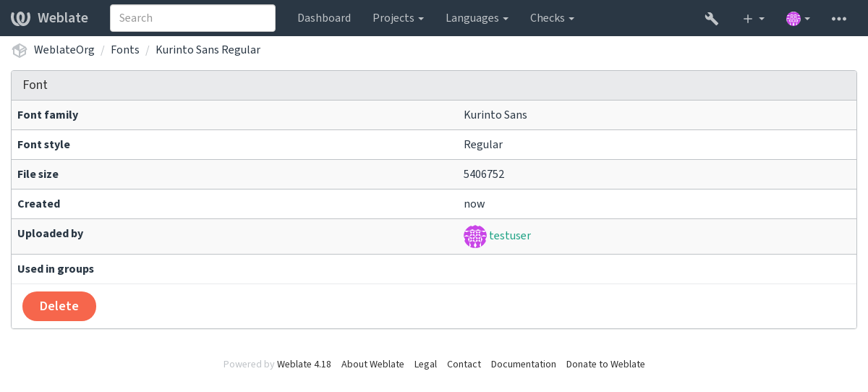Open Kurinto Sans Regular breadcrumb

coord(208,50)
